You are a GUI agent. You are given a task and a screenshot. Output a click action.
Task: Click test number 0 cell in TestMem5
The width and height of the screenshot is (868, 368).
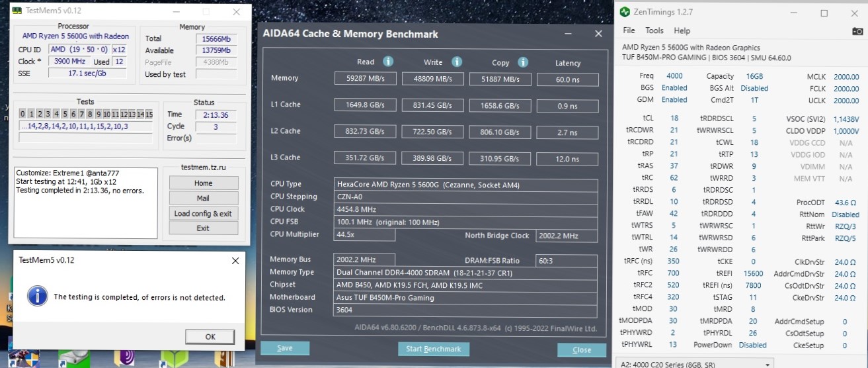[22, 115]
